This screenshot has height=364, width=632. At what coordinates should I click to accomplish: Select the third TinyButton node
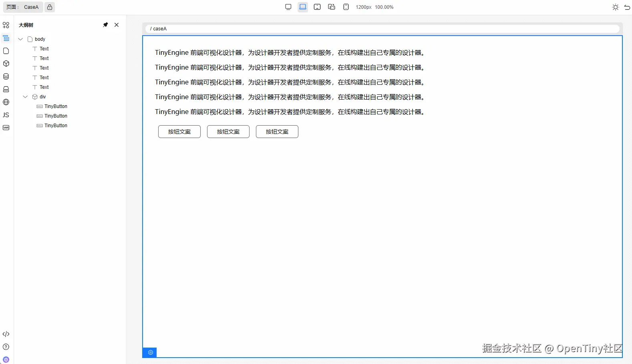[56, 126]
